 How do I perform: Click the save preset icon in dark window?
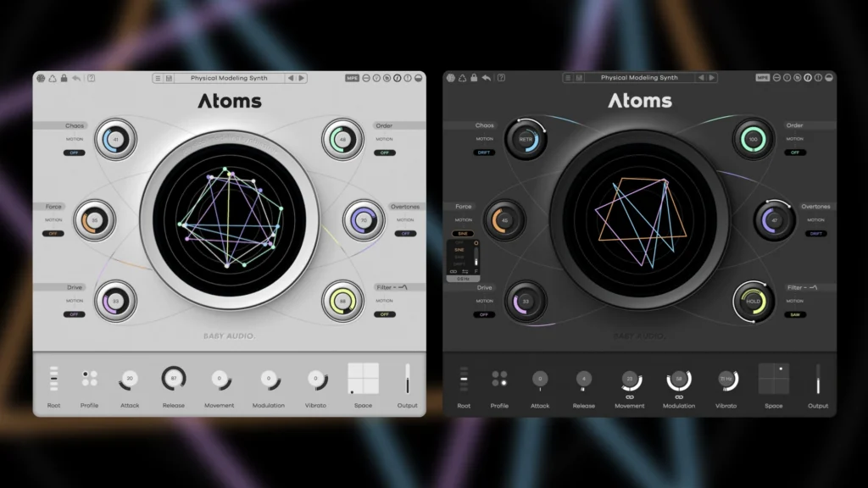(x=579, y=77)
